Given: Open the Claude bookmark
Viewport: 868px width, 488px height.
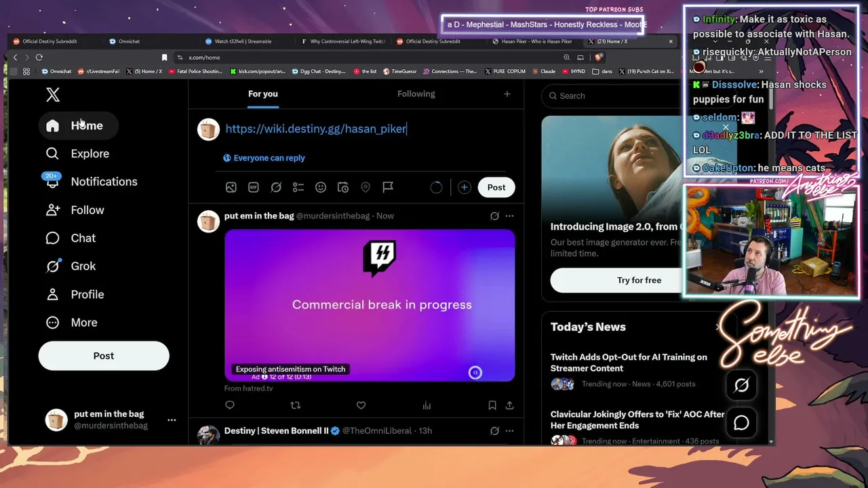Looking at the screenshot, I should (x=544, y=71).
